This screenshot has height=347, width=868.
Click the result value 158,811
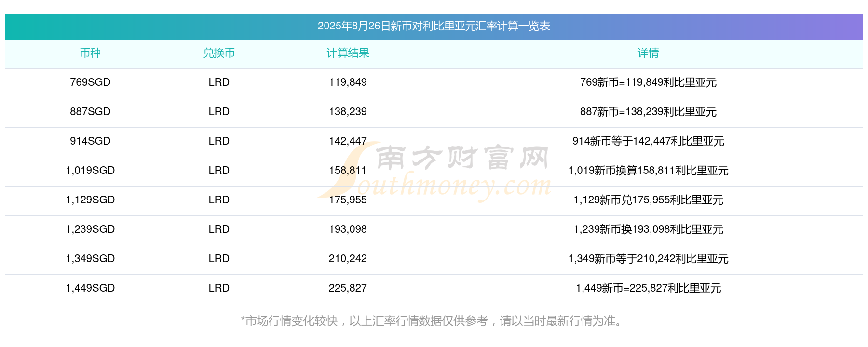(x=348, y=171)
